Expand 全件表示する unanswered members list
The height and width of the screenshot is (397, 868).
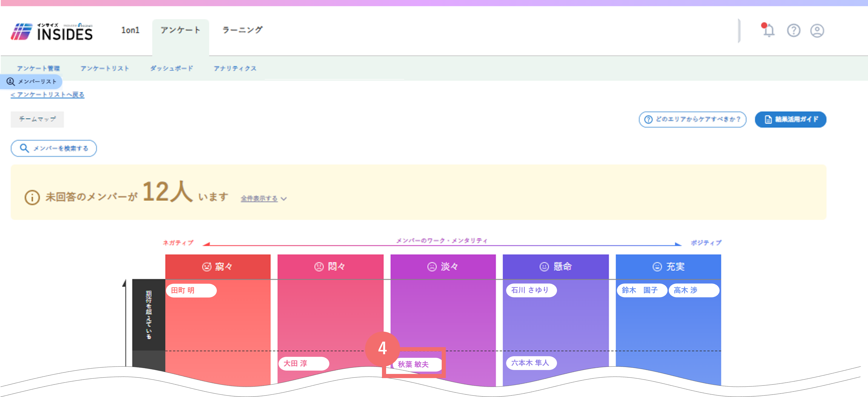[264, 199]
